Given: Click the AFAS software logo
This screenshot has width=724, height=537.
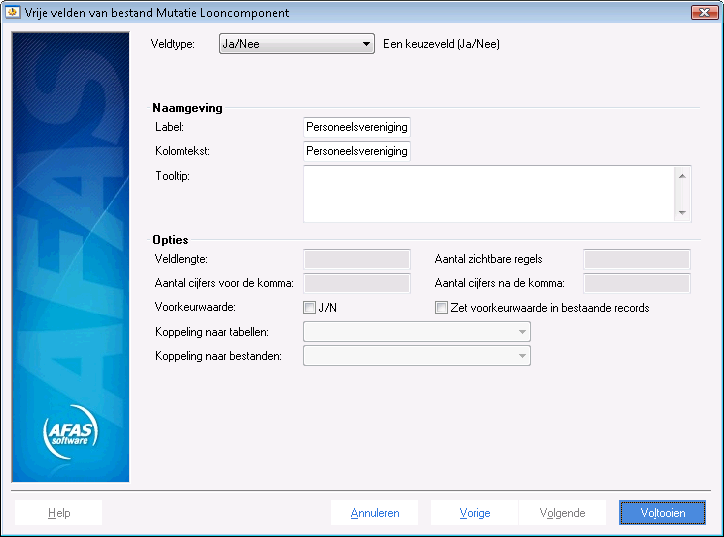Looking at the screenshot, I should click(x=71, y=432).
